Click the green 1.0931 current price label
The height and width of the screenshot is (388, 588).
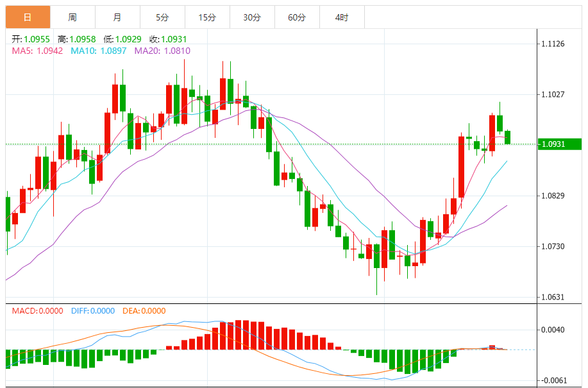560,144
